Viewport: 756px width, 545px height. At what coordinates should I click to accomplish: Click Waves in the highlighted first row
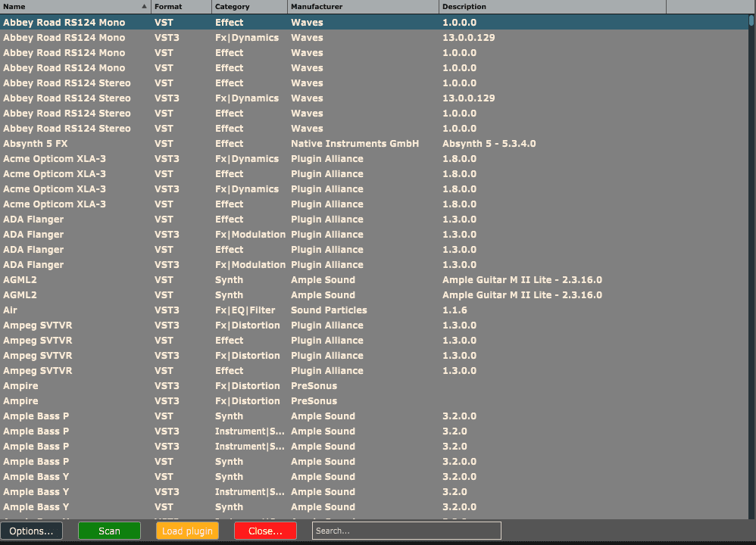point(307,23)
